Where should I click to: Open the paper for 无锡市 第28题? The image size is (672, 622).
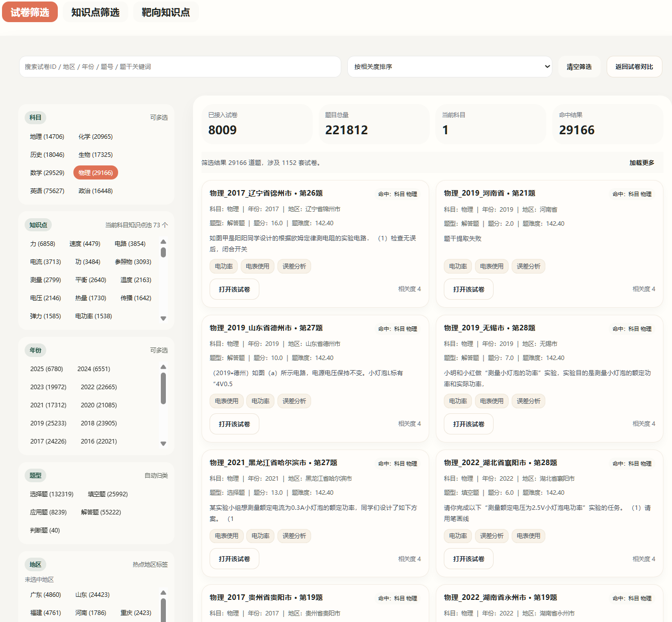coord(468,424)
